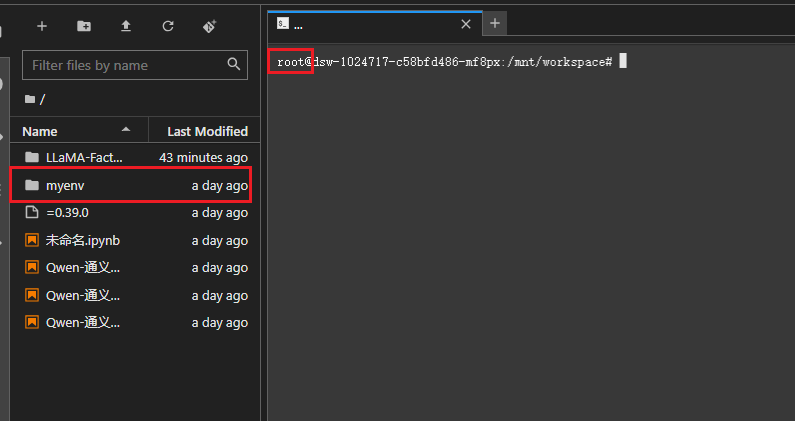Select the myenv folder
Image resolution: width=795 pixels, height=421 pixels.
(136, 185)
